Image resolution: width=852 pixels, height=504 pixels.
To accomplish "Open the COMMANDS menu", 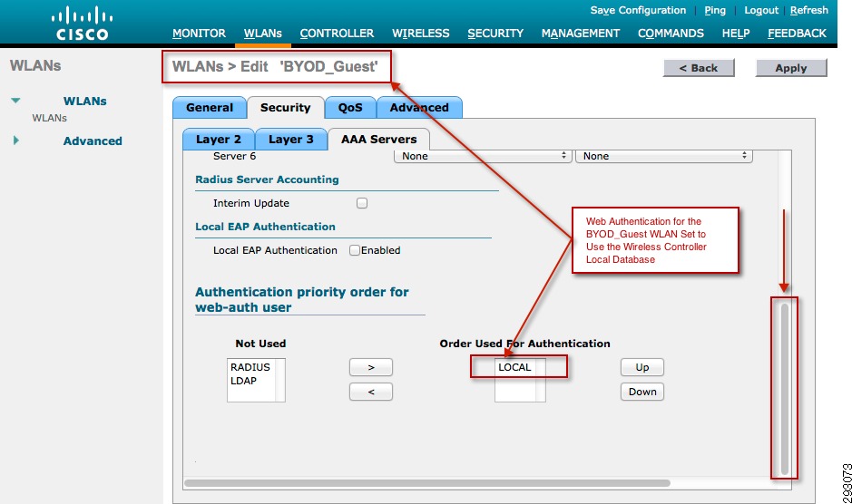I will tap(671, 34).
